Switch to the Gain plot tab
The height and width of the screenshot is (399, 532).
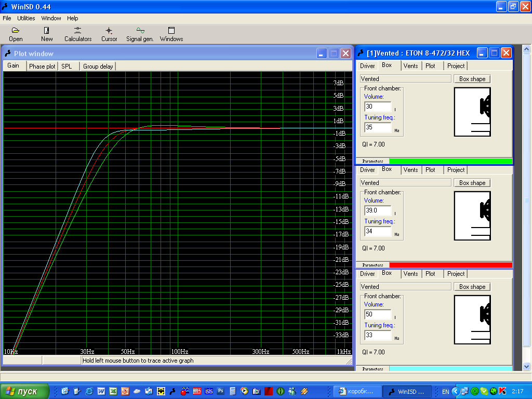click(x=15, y=65)
